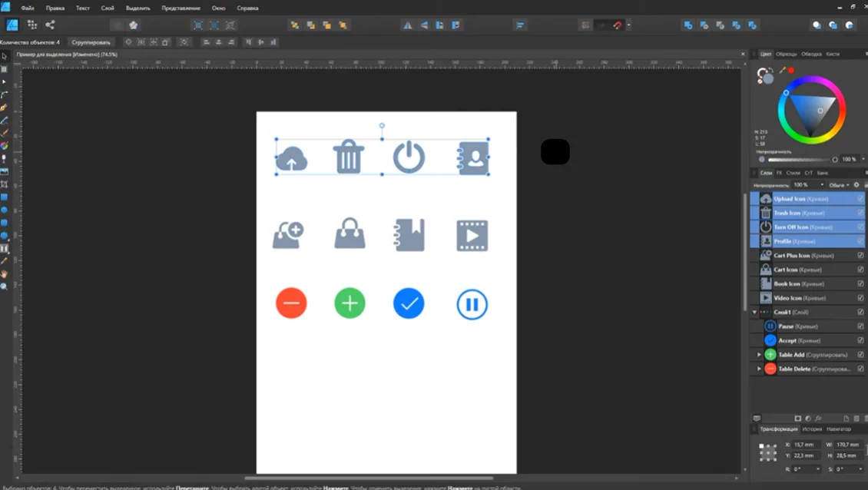This screenshot has width=868, height=490.
Task: Select the Zoom magnifier tool
Action: pos(5,286)
